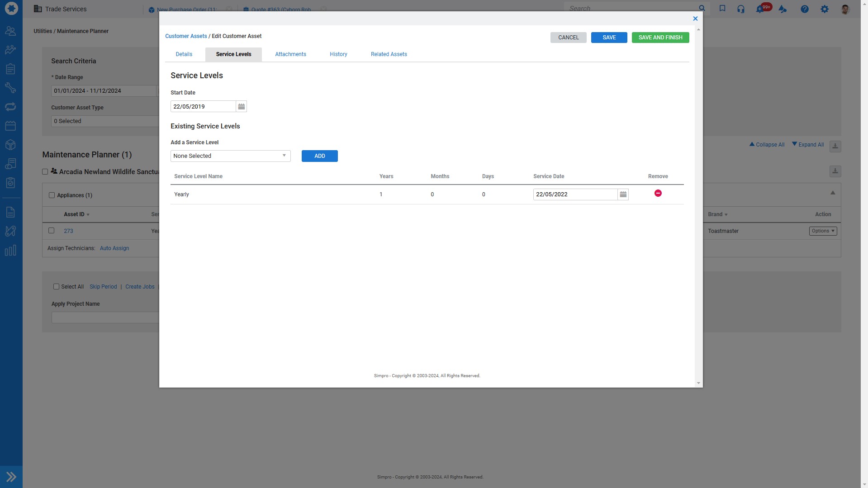The image size is (868, 488).
Task: Open the Options dropdown for Toastmaster
Action: click(823, 231)
